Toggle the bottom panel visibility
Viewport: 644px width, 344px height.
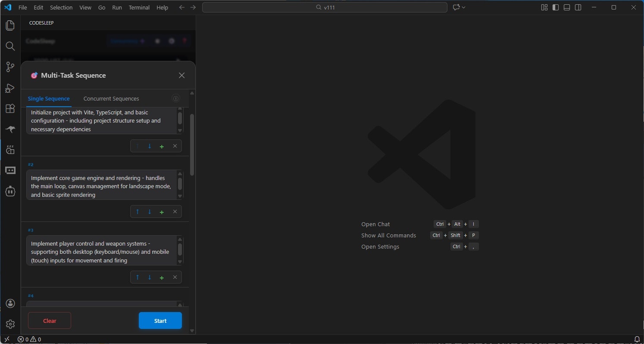tap(566, 7)
